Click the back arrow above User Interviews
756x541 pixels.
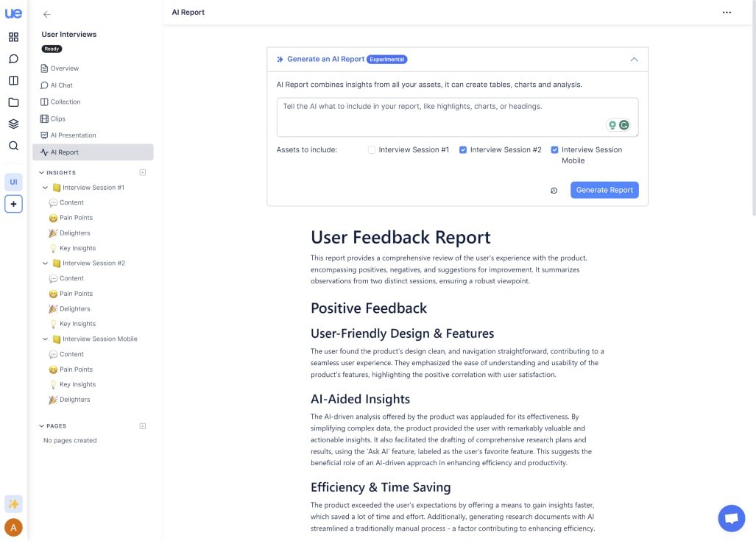click(x=47, y=14)
